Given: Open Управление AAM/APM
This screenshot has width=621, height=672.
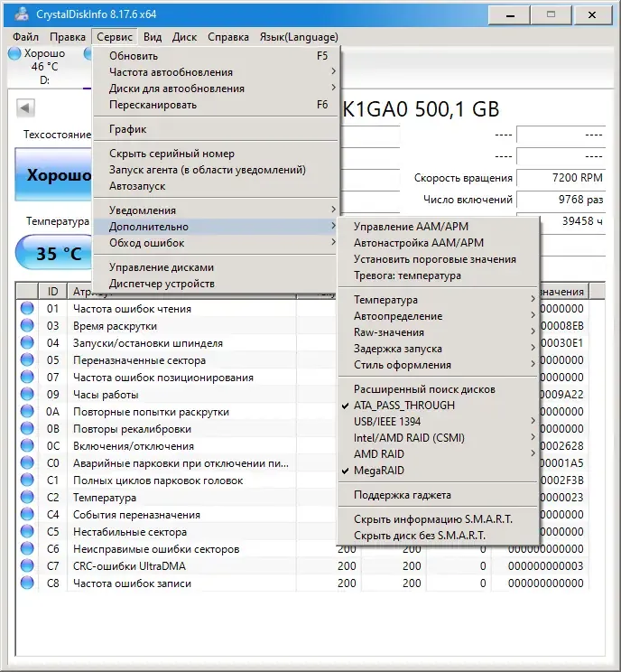Looking at the screenshot, I should click(438, 227).
